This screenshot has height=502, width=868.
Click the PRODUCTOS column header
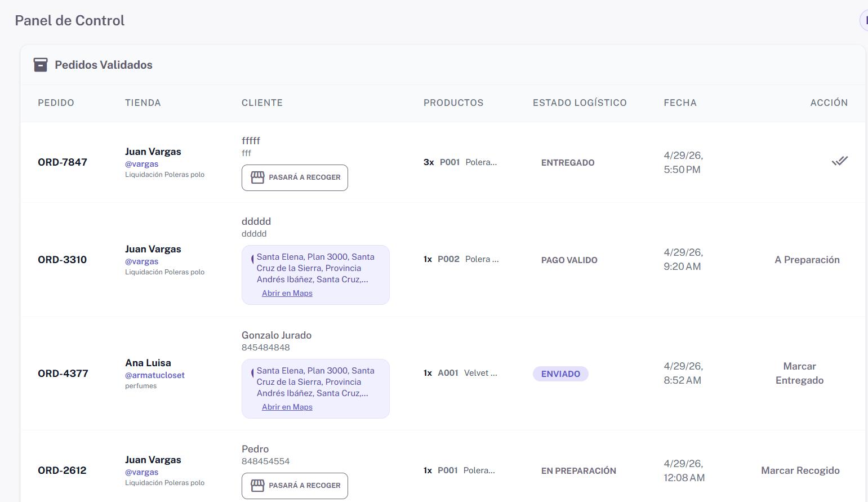453,103
